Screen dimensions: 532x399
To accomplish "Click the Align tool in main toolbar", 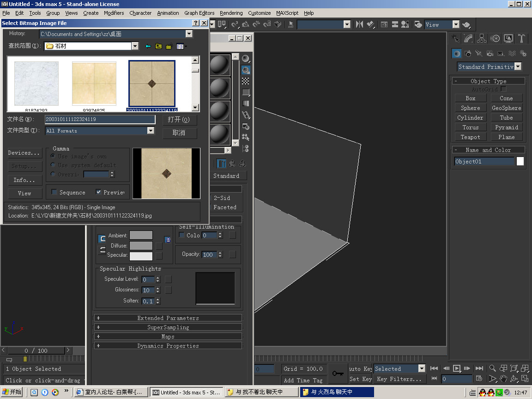I will (x=370, y=24).
